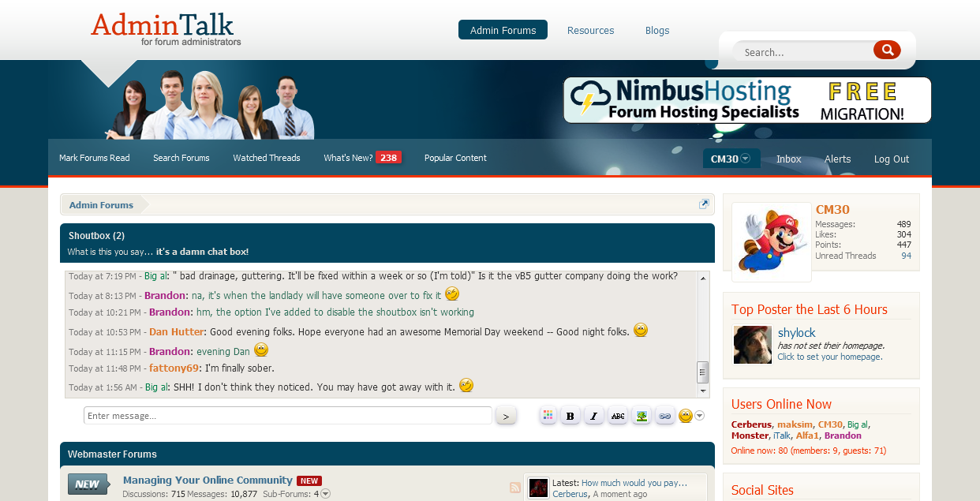Open the latest thread How much would you pay
This screenshot has height=501, width=980.
(x=634, y=483)
